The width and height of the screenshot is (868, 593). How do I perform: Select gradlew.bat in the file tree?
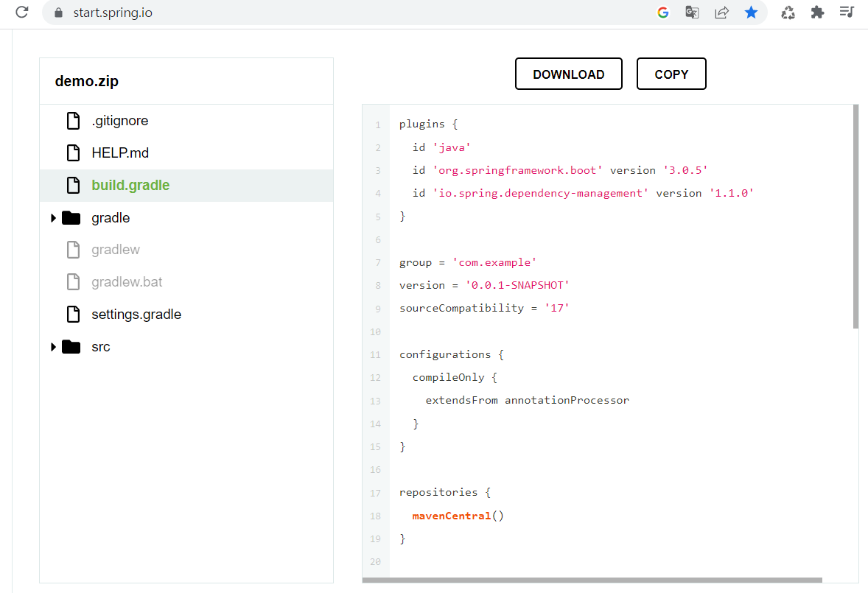pos(127,282)
